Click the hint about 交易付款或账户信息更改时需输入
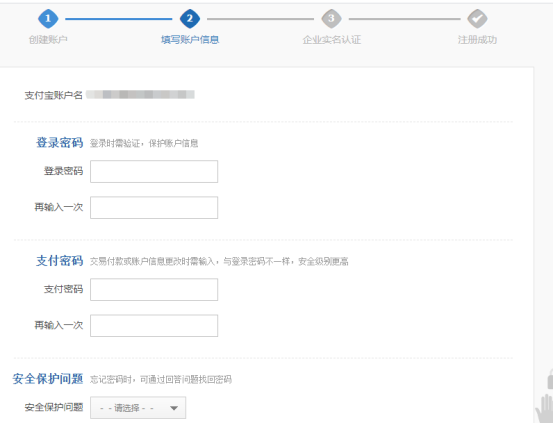This screenshot has height=424, width=554. point(219,261)
